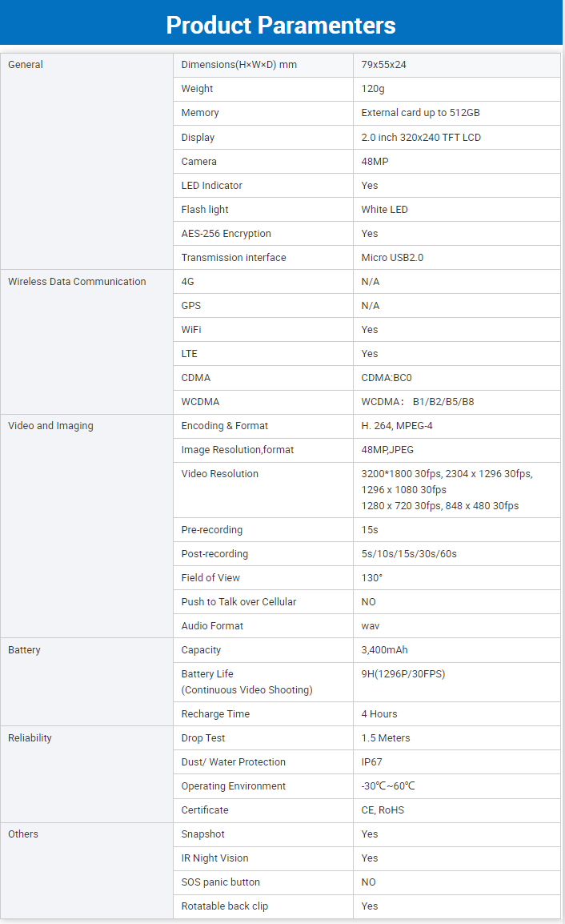565x924 pixels.
Task: Click the 3,400mAh capacity value
Action: [x=384, y=650]
